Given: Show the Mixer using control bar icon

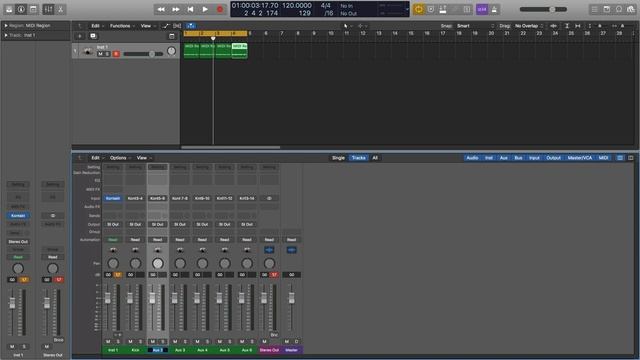Looking at the screenshot, I should pos(48,9).
